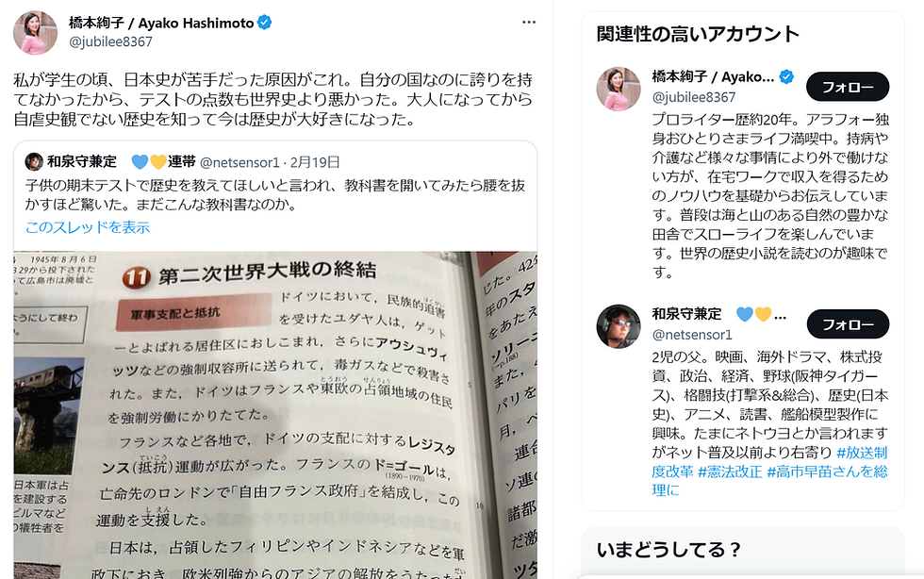Open the textbook photo in quoted tweet
Image resolution: width=924 pixels, height=579 pixels.
point(275,415)
